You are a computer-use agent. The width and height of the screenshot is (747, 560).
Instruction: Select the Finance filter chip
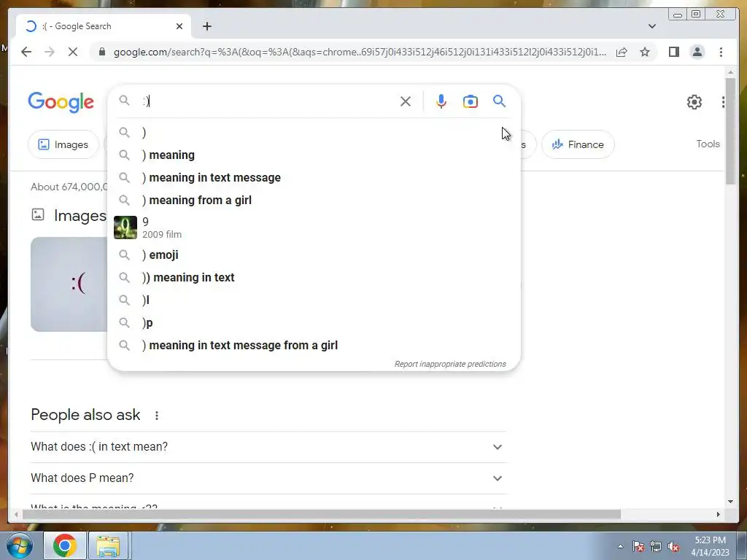tap(578, 144)
